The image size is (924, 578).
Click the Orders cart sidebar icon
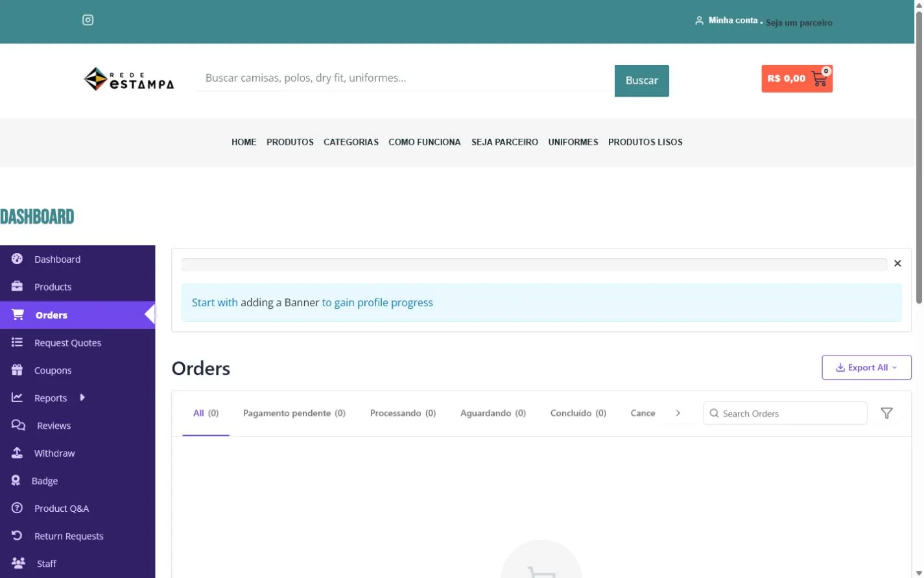tap(18, 315)
